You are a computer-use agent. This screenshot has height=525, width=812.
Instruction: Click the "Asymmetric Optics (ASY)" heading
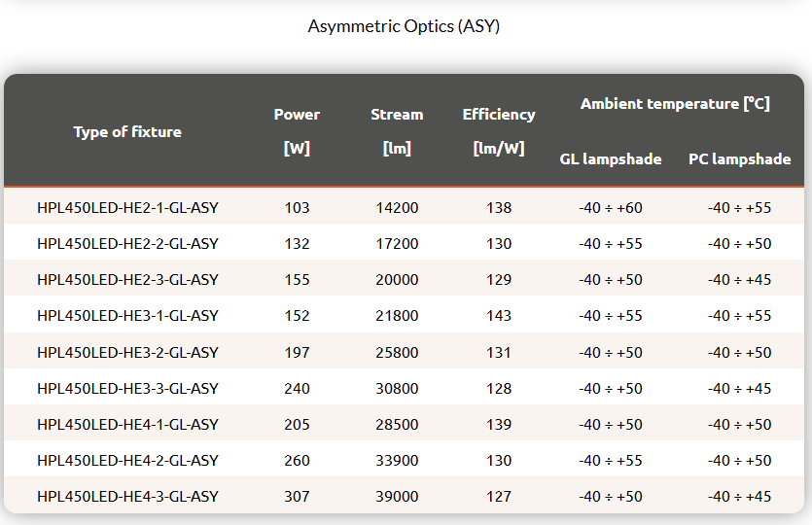[x=404, y=26]
